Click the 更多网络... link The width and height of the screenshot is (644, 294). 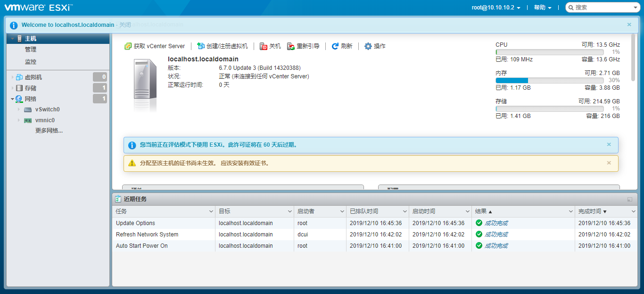pyautogui.click(x=49, y=131)
